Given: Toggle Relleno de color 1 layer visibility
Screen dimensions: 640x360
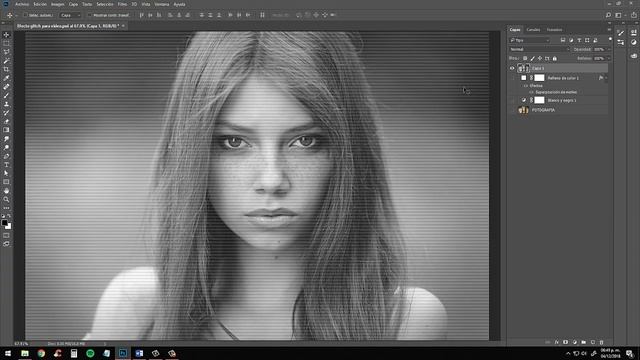Looking at the screenshot, I should (513, 78).
